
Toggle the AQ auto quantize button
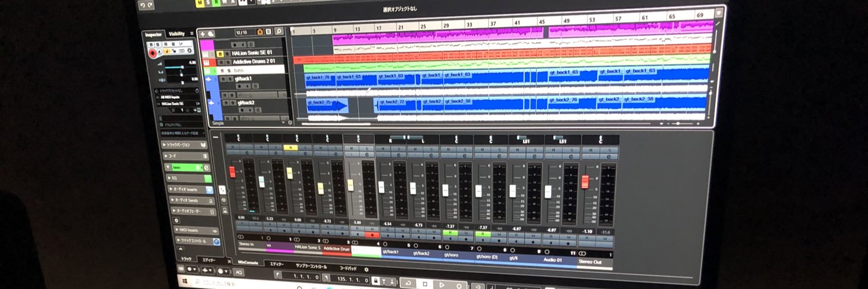coord(239,272)
